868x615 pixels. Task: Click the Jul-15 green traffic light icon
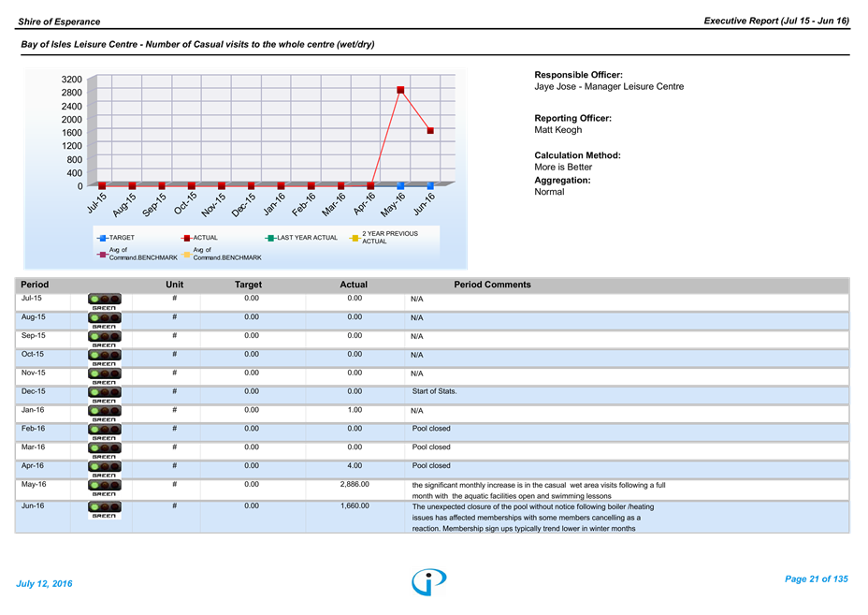(104, 302)
